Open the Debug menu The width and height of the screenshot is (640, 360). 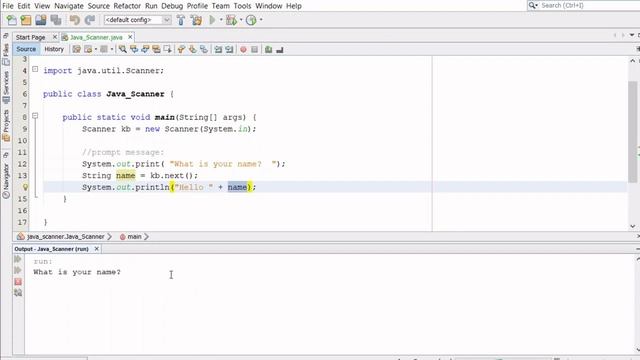[x=172, y=6]
